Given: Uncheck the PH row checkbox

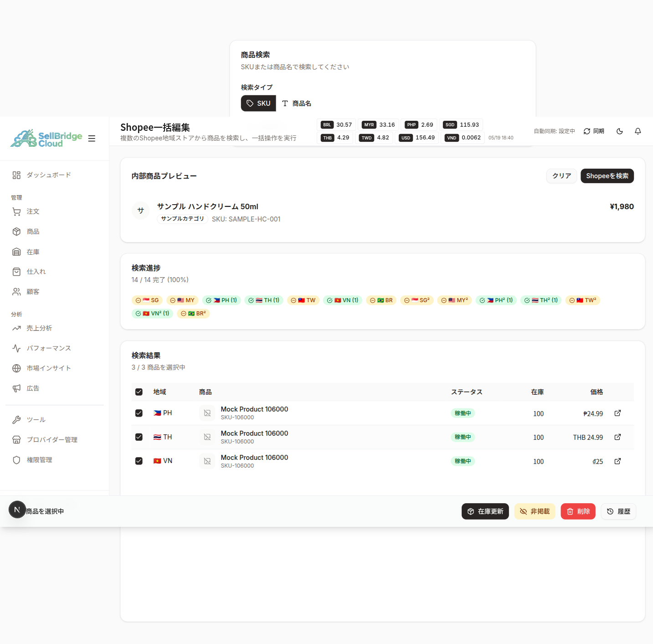Looking at the screenshot, I should coord(139,413).
